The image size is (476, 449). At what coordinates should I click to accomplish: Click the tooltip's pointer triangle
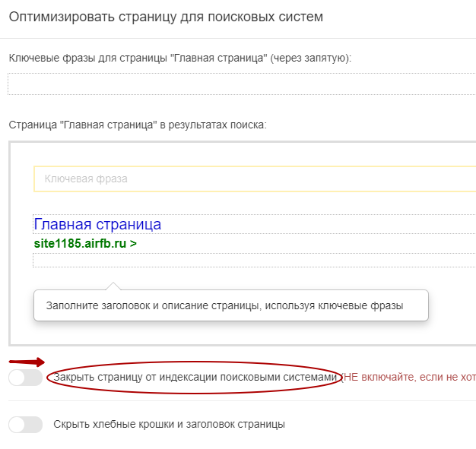click(x=113, y=286)
